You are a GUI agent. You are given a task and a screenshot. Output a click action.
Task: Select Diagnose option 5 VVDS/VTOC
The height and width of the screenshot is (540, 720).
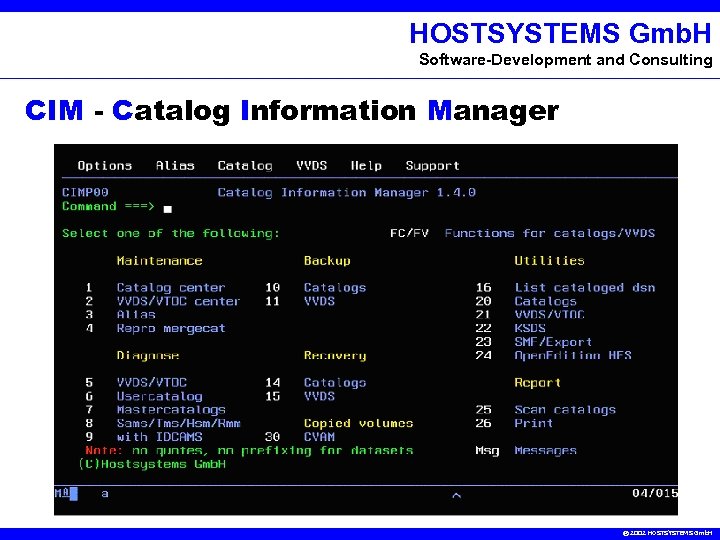[136, 383]
